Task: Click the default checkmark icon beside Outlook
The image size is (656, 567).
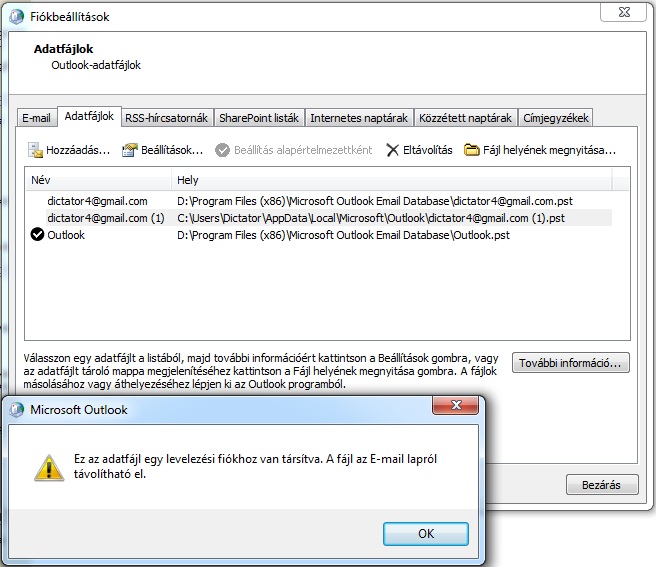Action: 37,235
